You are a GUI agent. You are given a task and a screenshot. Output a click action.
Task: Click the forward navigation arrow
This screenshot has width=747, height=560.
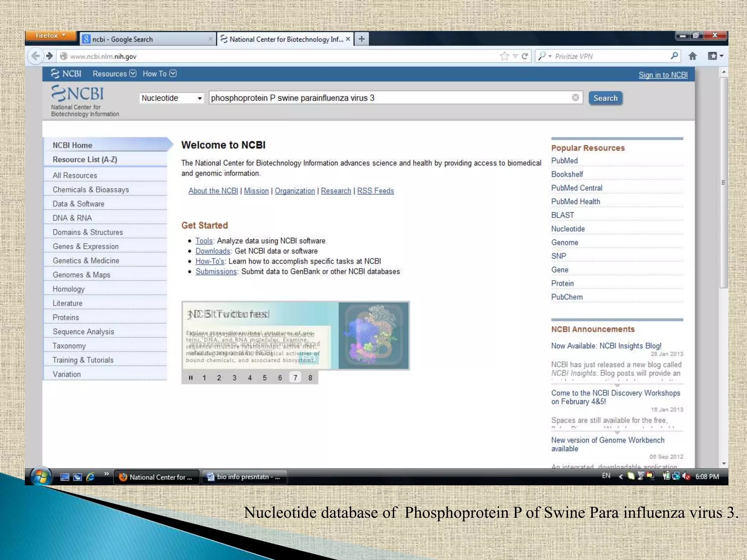(50, 56)
